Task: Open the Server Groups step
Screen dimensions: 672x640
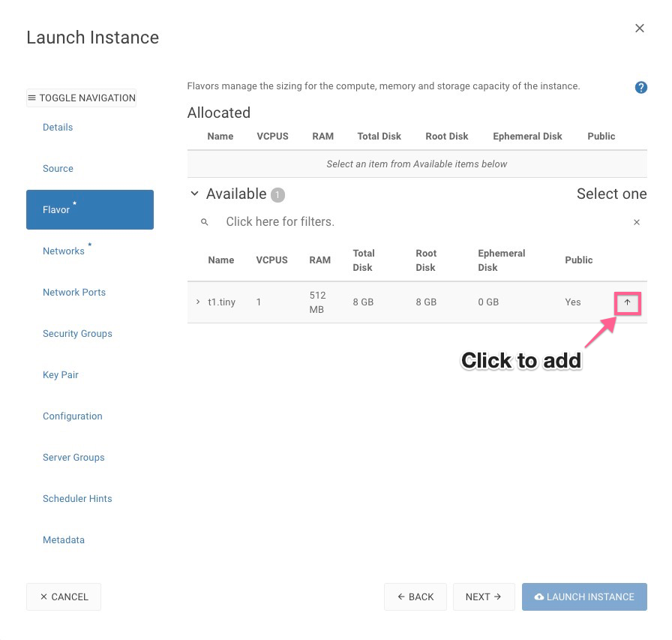Action: (73, 458)
